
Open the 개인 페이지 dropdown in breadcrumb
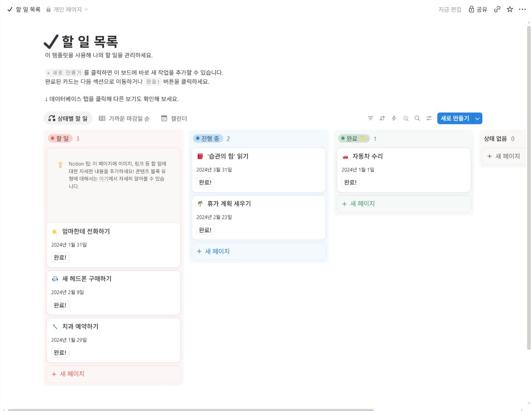67,9
